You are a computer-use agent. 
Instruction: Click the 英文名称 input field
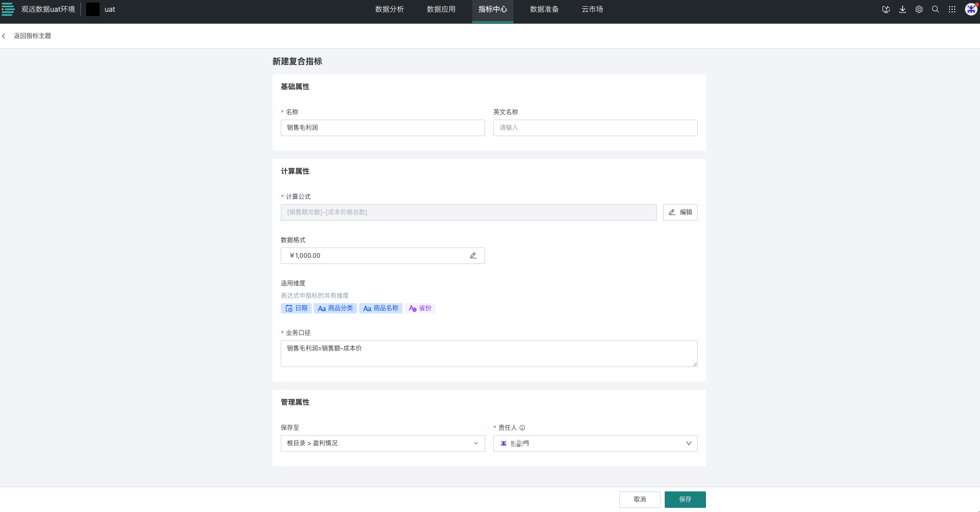(595, 127)
